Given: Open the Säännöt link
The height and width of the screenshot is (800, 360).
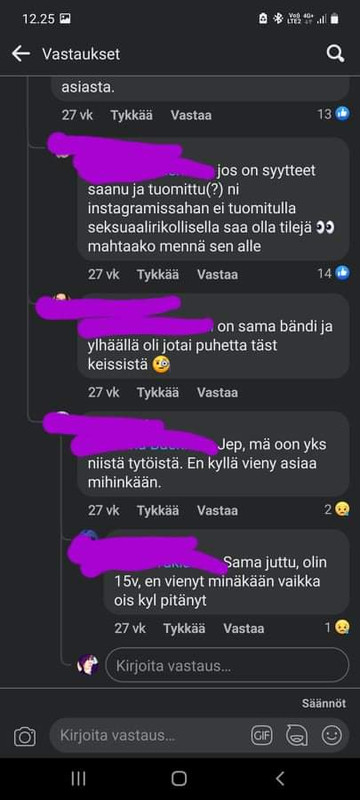Looking at the screenshot, I should coord(324,703).
